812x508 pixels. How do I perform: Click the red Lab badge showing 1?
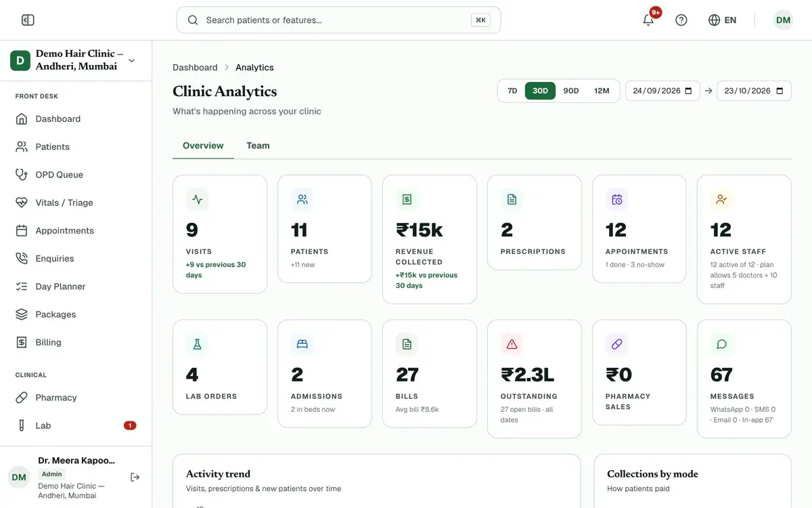coord(130,425)
